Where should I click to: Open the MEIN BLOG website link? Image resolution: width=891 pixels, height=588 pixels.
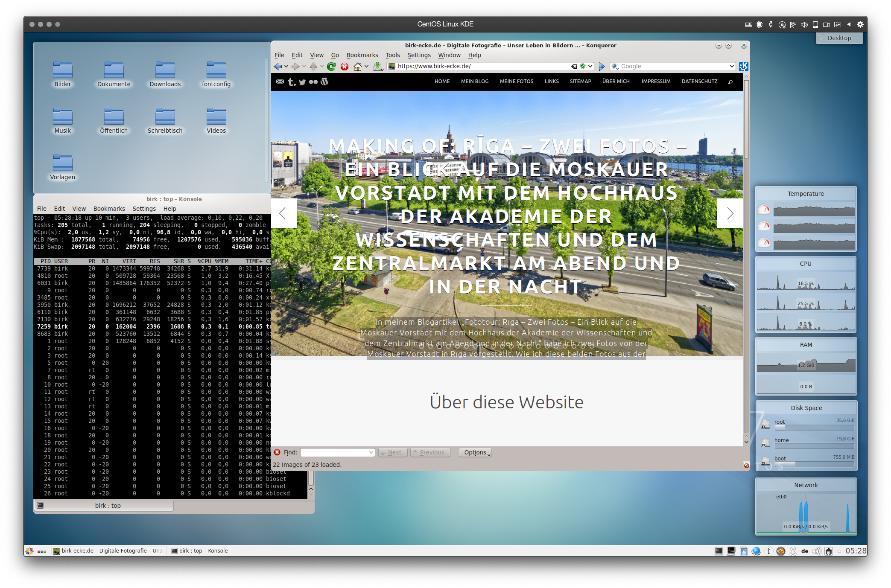point(474,82)
